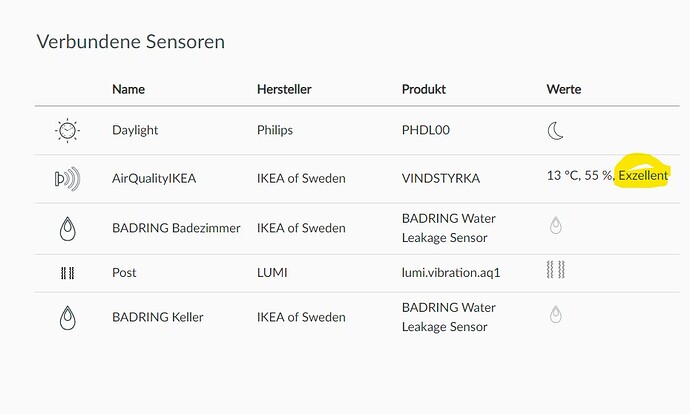
Task: Click the Name column header
Action: [128, 89]
